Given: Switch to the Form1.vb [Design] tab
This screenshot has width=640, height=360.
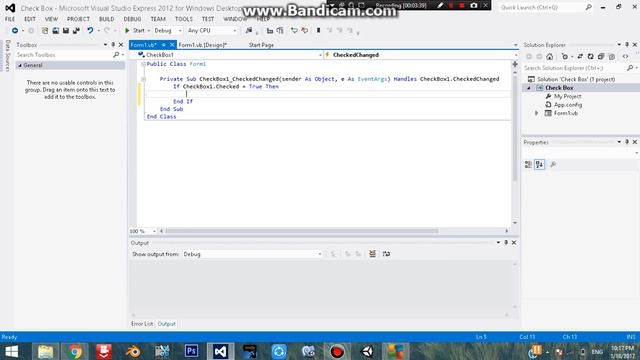Looking at the screenshot, I should pyautogui.click(x=202, y=45).
